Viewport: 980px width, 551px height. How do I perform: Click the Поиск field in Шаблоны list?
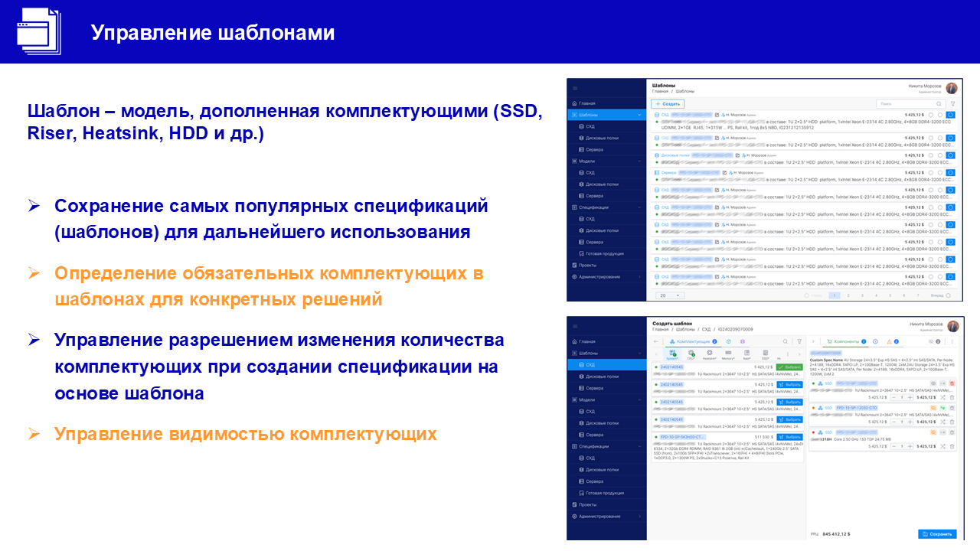911,104
